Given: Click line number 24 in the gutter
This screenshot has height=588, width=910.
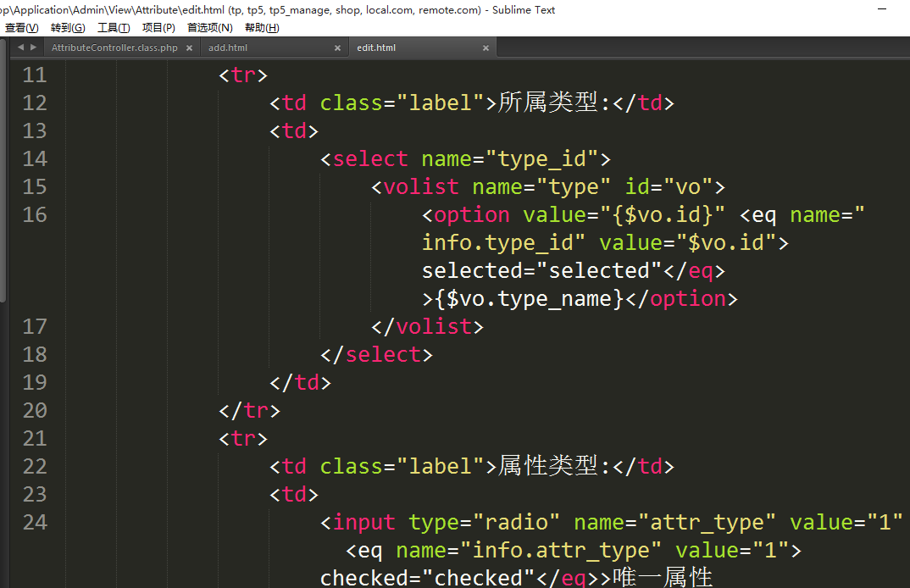Looking at the screenshot, I should [35, 522].
